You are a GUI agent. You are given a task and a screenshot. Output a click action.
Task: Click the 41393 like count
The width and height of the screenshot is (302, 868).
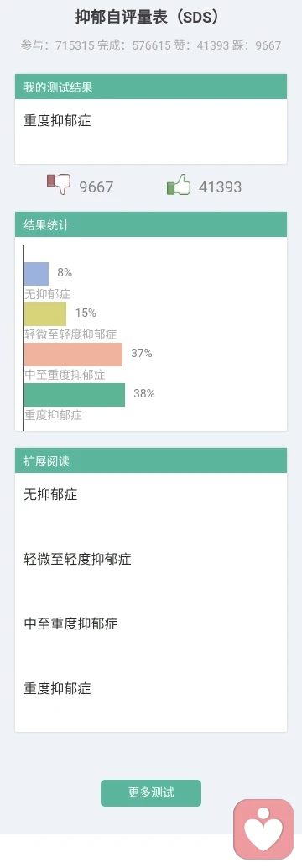click(220, 187)
